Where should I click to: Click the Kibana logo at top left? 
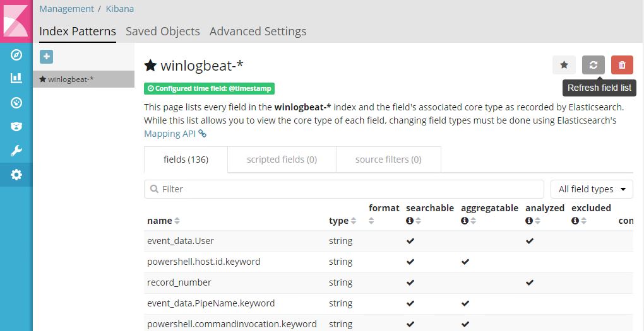(16, 20)
